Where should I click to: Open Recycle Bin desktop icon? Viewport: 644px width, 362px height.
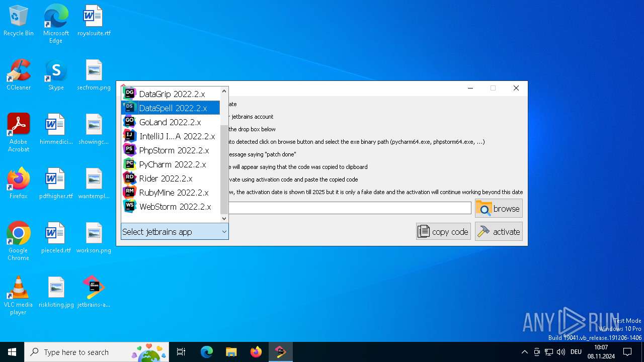[x=19, y=21]
